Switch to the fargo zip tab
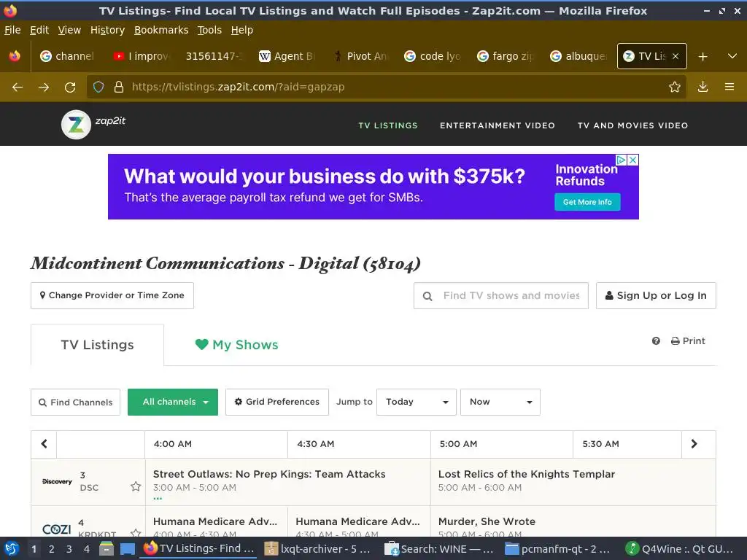Viewport: 747px width, 560px height. click(505, 56)
